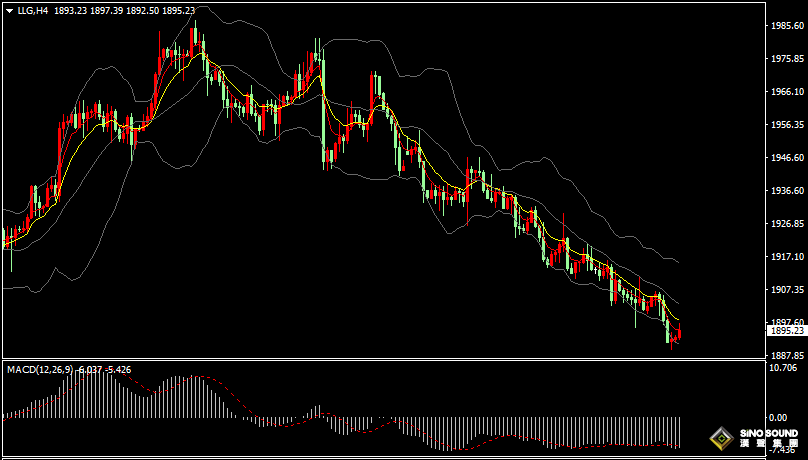Click the 1956.35 price axis label

(785, 125)
